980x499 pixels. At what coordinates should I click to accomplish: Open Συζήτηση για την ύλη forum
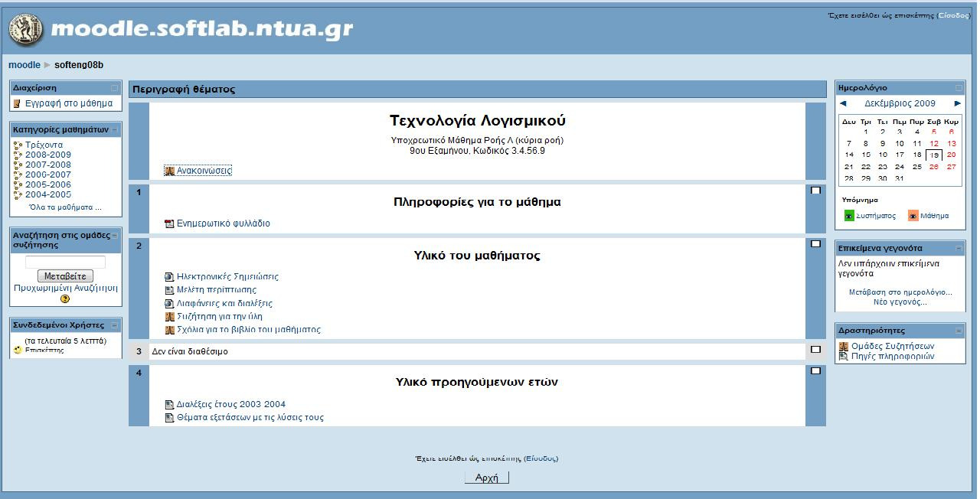pyautogui.click(x=220, y=316)
